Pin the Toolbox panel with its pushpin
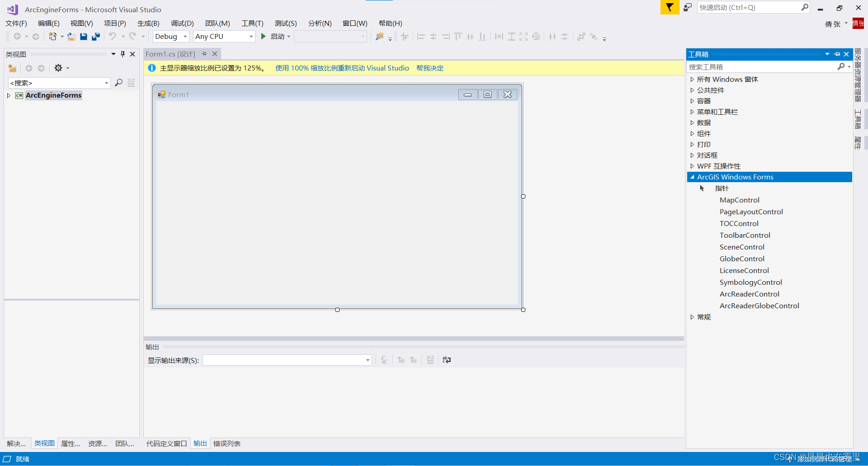 (837, 54)
